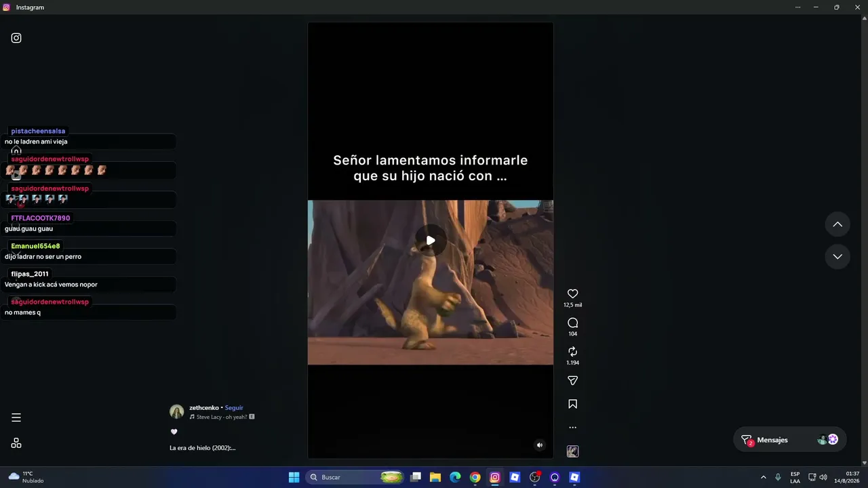Click the message 'no mames q'
The height and width of the screenshot is (488, 868).
pos(22,312)
